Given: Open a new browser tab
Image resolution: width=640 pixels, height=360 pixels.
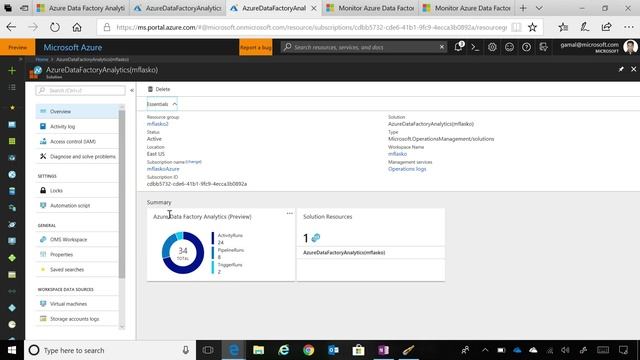Looking at the screenshot, I should pyautogui.click(x=523, y=8).
